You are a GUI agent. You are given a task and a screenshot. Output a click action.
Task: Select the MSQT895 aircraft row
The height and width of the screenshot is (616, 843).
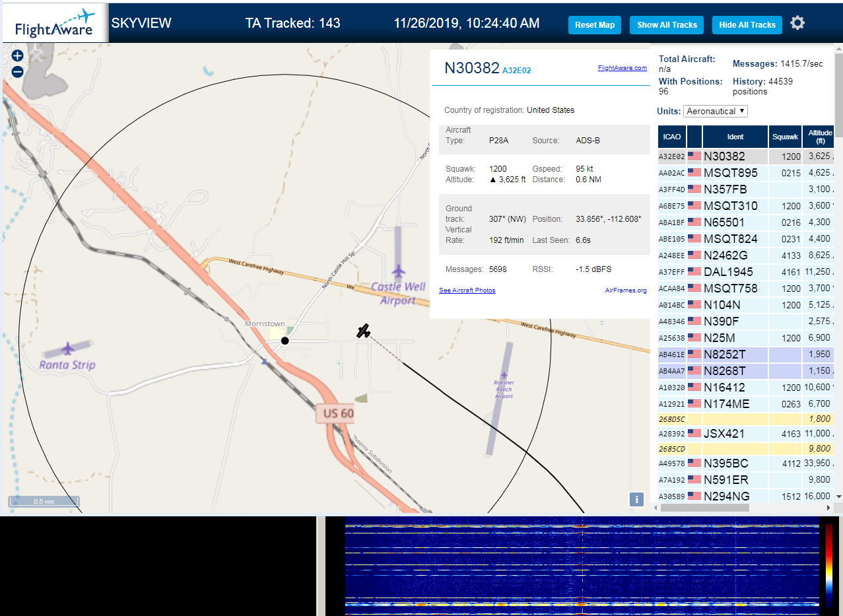pos(746,173)
